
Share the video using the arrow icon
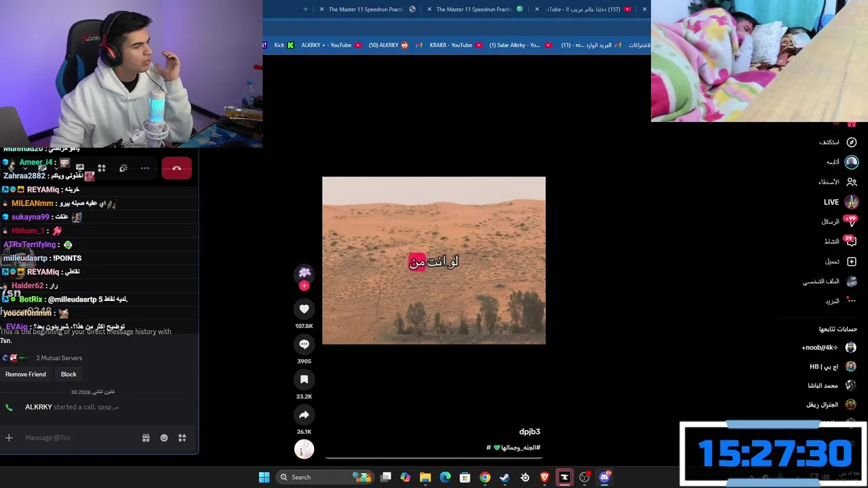[x=304, y=415]
